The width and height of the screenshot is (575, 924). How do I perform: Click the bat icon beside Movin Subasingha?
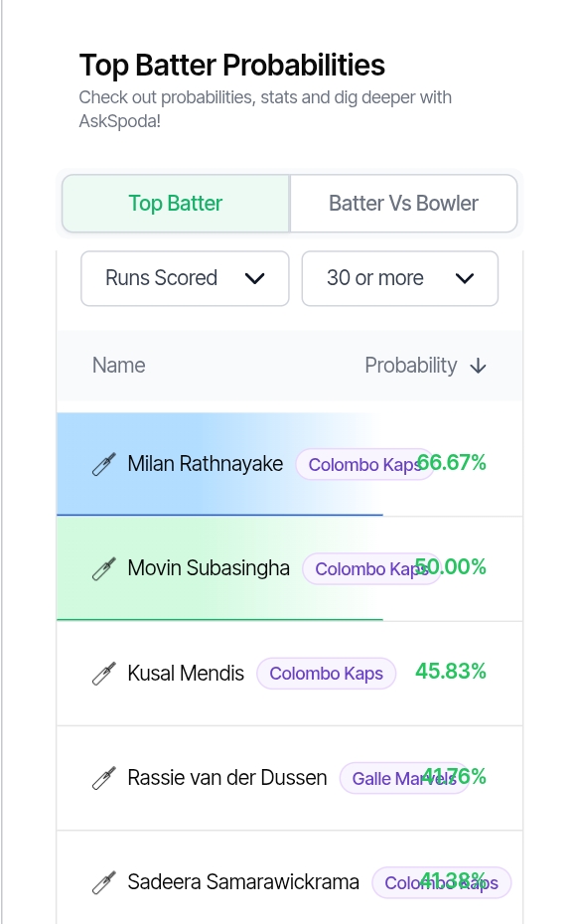pyautogui.click(x=103, y=568)
